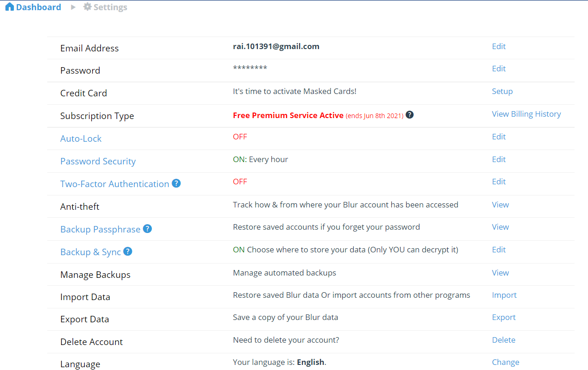Edit the account password
The width and height of the screenshot is (588, 370).
pyautogui.click(x=499, y=68)
